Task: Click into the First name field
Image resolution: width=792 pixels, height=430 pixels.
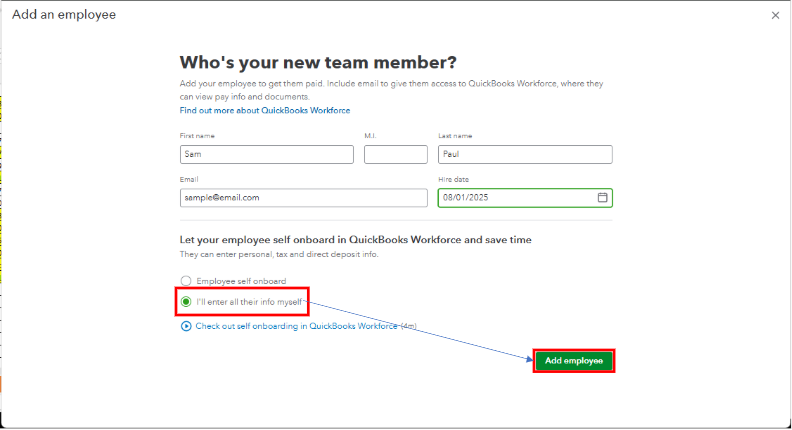Action: coord(267,154)
